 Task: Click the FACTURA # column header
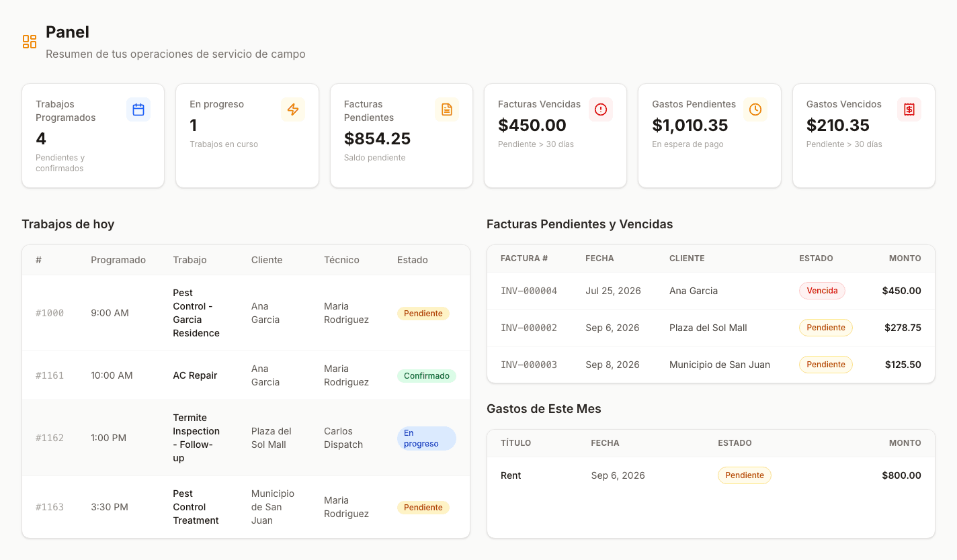524,259
